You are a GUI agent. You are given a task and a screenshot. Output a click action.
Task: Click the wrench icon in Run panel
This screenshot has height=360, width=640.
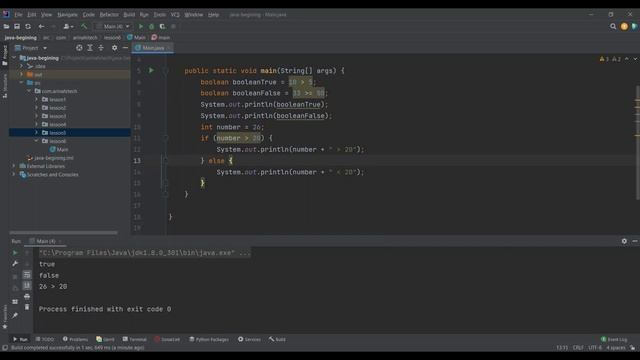pyautogui.click(x=15, y=264)
